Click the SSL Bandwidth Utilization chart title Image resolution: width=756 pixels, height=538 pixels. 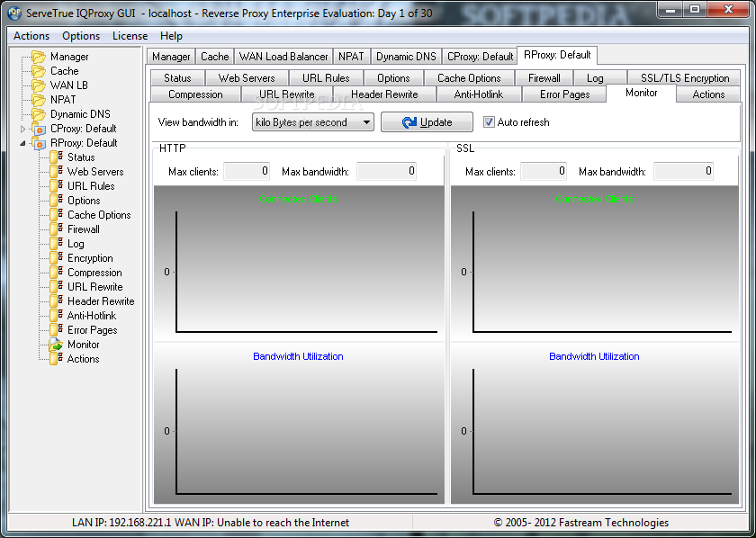point(594,356)
